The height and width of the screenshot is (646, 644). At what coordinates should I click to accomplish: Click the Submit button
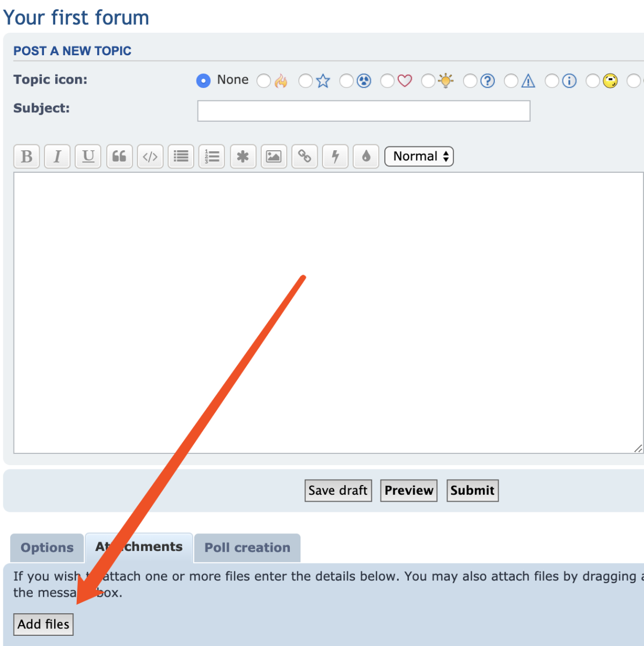[472, 490]
